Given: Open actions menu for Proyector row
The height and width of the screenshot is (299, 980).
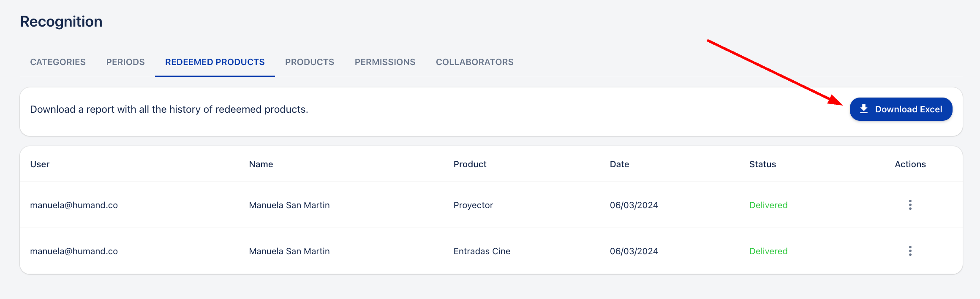Looking at the screenshot, I should coord(910,205).
